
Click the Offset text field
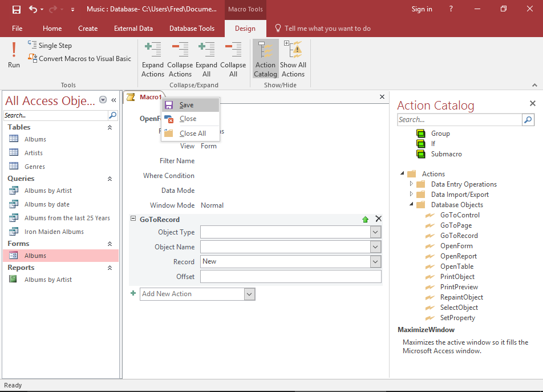291,277
